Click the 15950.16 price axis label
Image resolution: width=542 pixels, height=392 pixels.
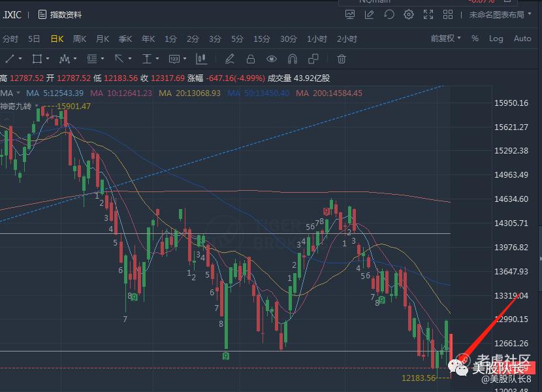511,103
